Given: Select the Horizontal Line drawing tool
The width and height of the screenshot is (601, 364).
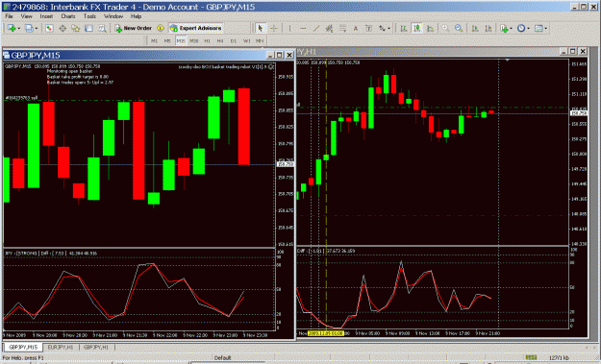Looking at the screenshot, I should pyautogui.click(x=303, y=28).
